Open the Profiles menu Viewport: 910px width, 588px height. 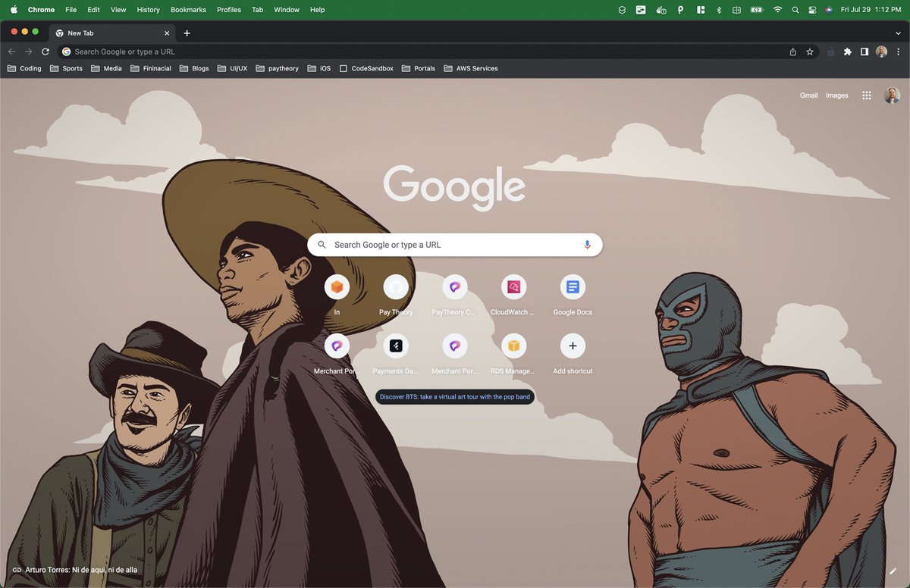point(228,10)
